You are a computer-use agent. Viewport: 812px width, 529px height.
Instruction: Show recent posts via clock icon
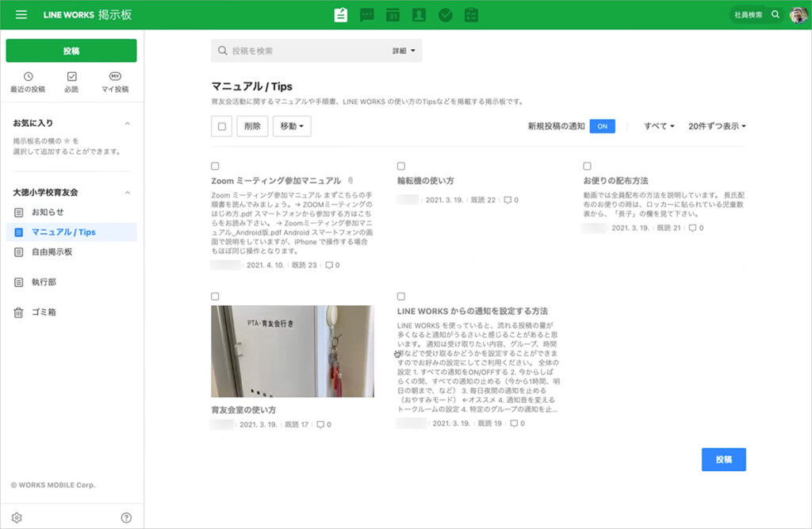28,82
